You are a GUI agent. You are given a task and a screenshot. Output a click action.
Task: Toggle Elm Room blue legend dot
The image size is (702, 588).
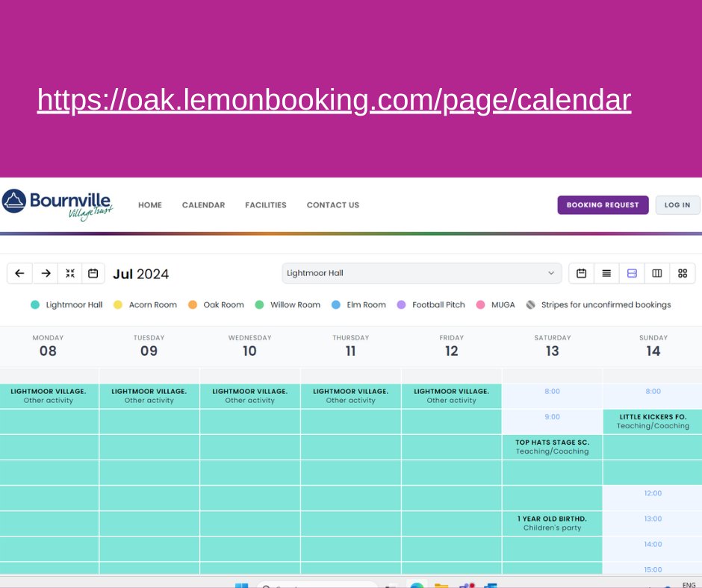[336, 304]
